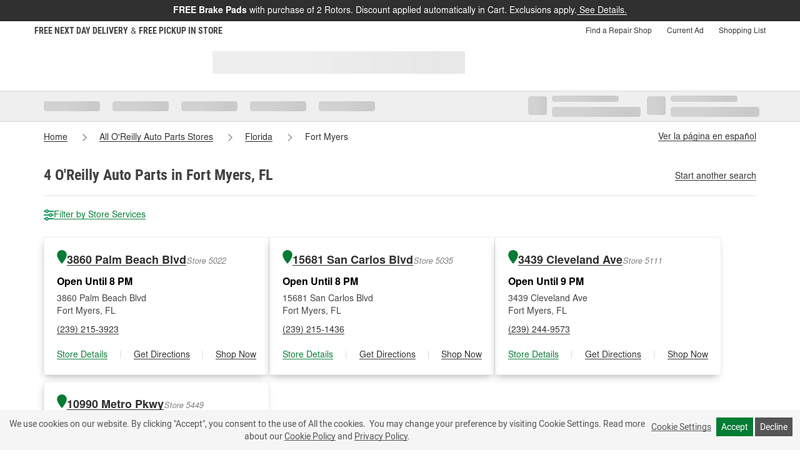
Task: Open Current Ad link
Action: point(685,31)
